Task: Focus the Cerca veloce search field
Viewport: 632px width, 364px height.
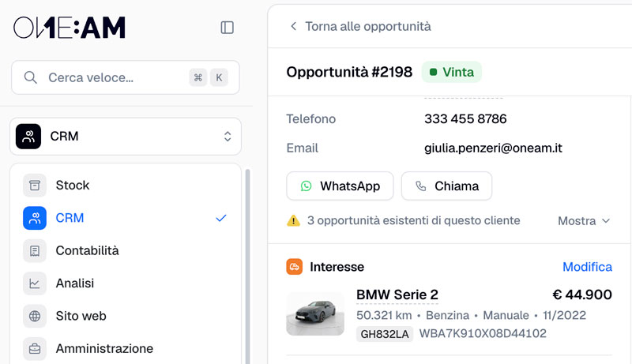Action: click(x=126, y=77)
